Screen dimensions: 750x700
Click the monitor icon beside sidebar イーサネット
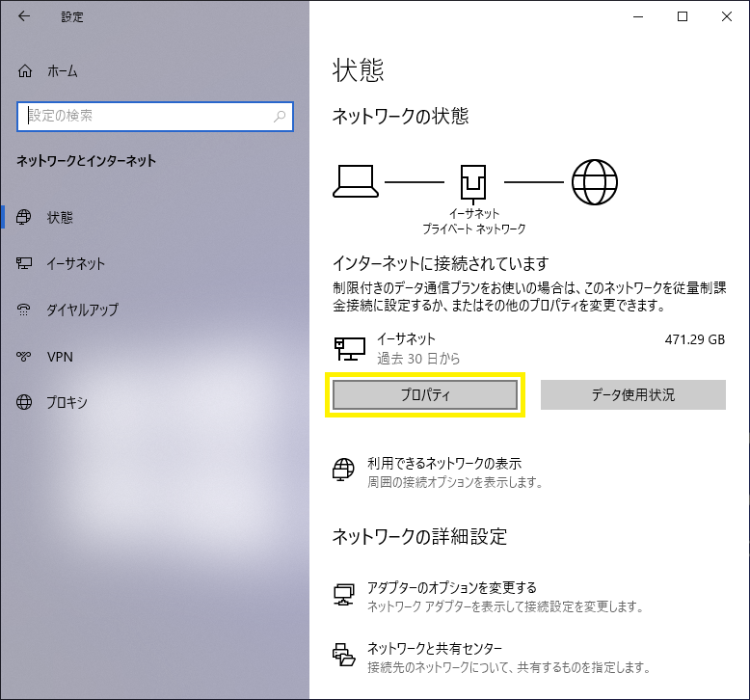tap(24, 263)
